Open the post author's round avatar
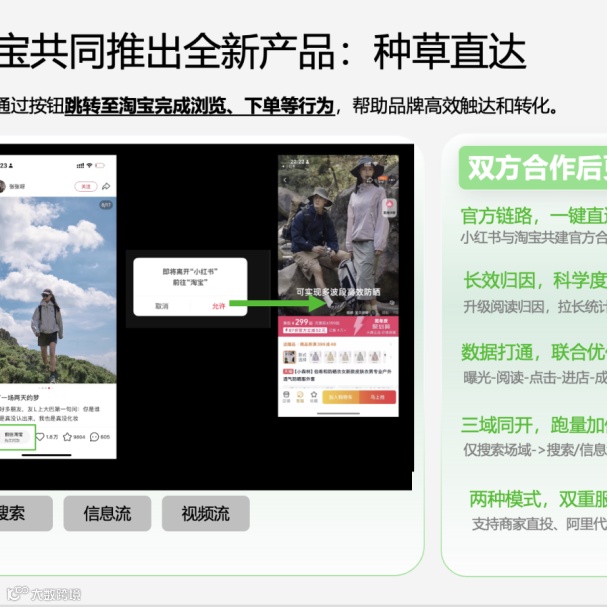The width and height of the screenshot is (607, 607). tap(2, 187)
